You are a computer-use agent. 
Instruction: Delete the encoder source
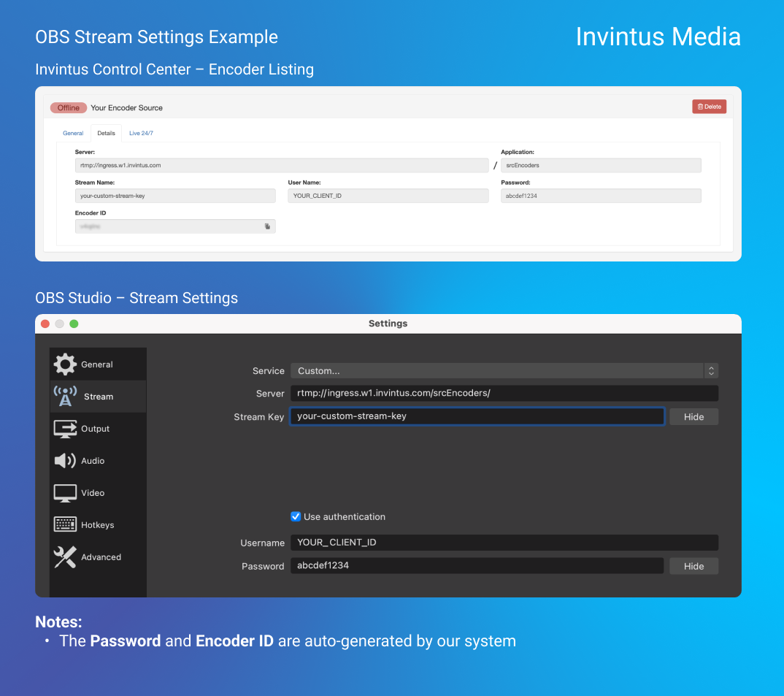[x=709, y=107]
